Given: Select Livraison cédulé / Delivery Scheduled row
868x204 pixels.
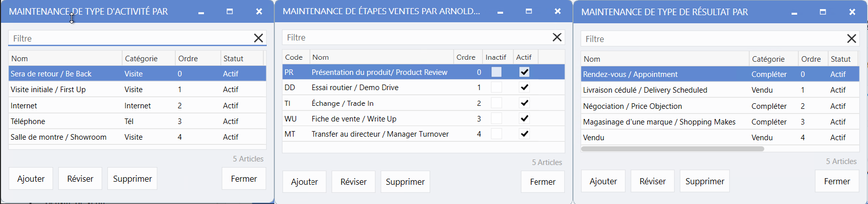Looking at the screenshot, I should (x=645, y=90).
